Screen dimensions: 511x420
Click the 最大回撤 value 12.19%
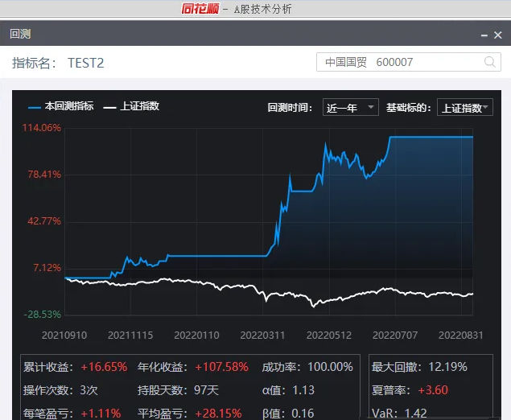pyautogui.click(x=447, y=367)
